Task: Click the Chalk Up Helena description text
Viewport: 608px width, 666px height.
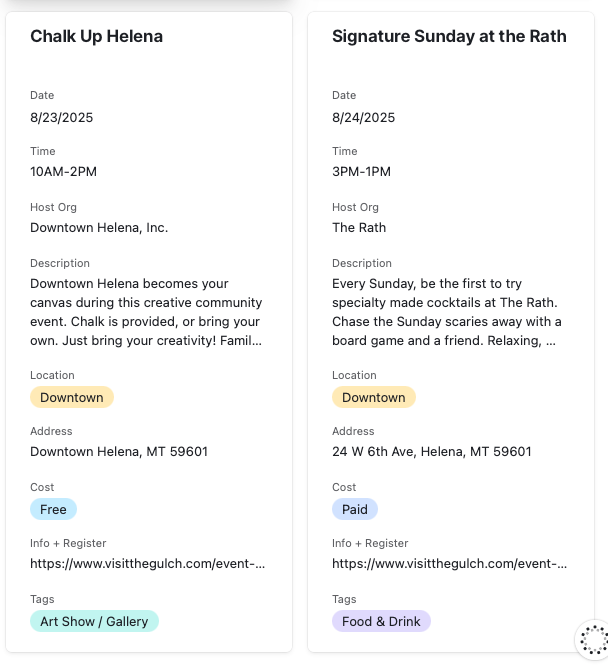Action: click(x=146, y=312)
